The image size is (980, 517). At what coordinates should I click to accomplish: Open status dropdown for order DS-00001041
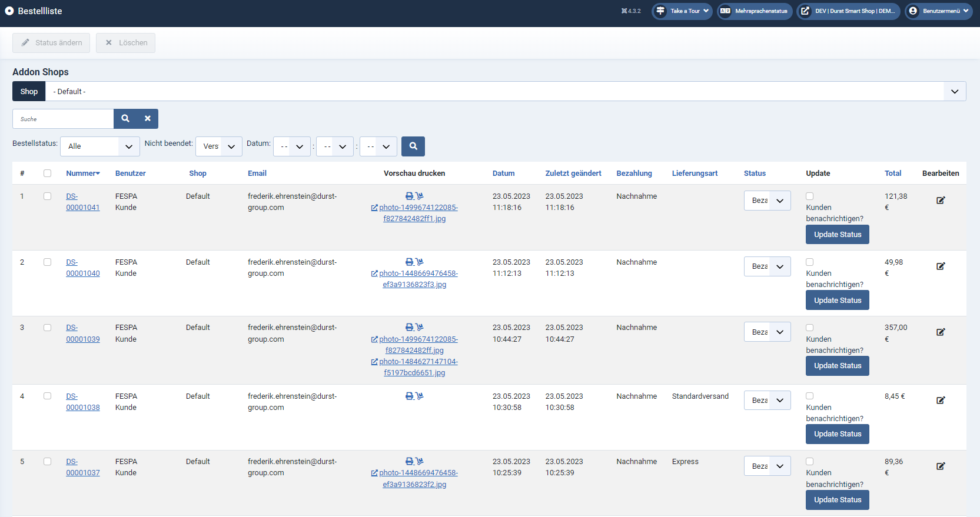tap(768, 201)
